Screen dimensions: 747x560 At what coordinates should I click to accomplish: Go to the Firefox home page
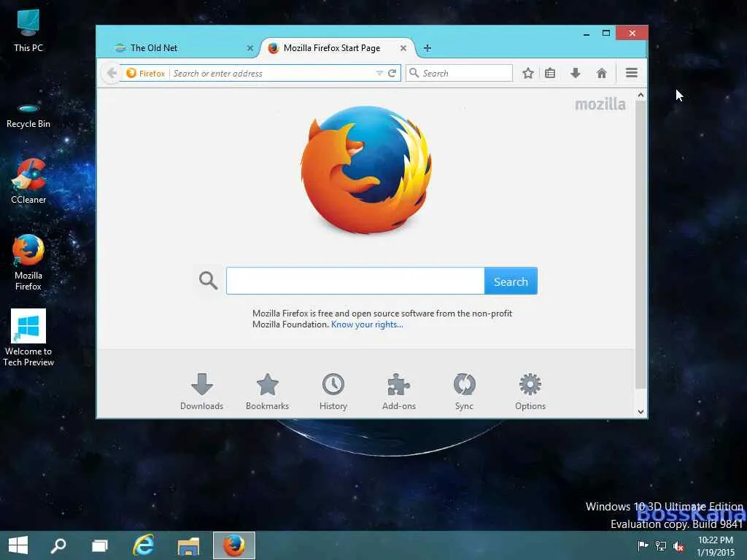(601, 73)
